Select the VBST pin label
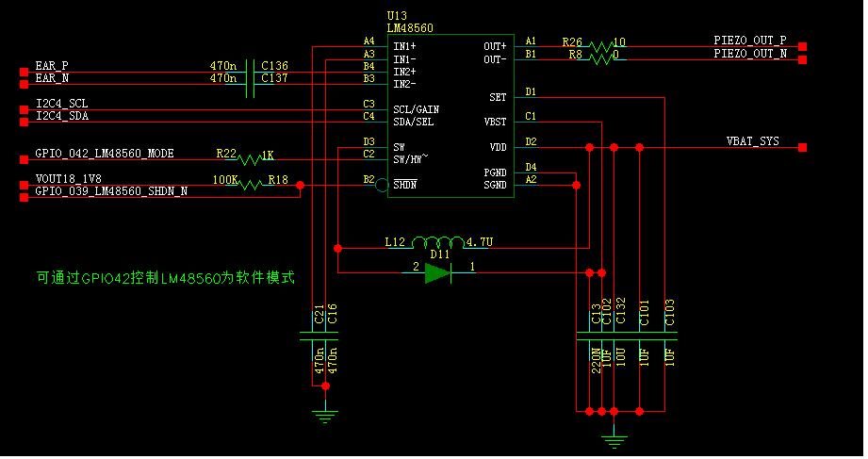Viewport: 868px width, 459px height. pos(496,122)
